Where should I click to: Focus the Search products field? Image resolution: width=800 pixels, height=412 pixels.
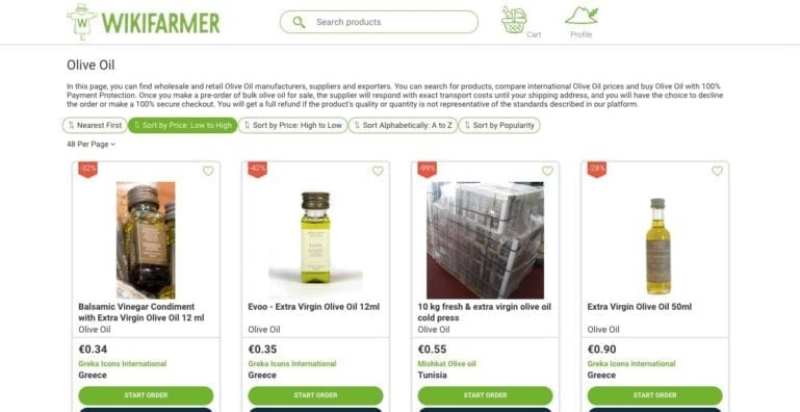[x=379, y=22]
